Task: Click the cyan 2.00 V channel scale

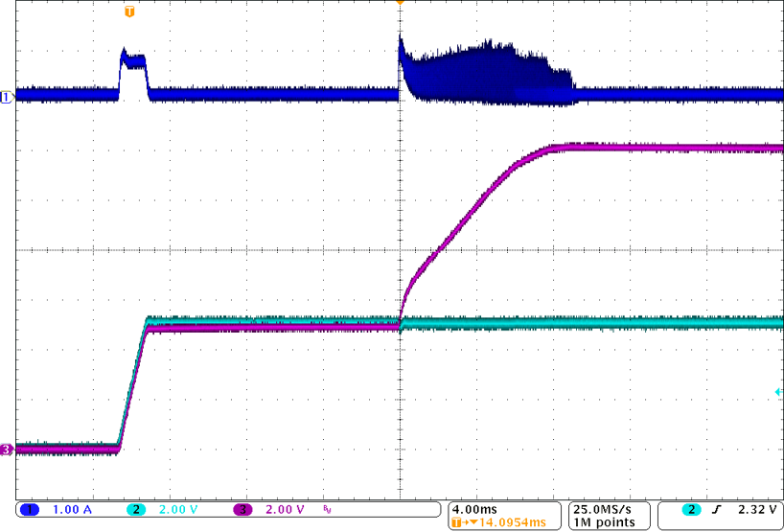Action: coord(179,509)
